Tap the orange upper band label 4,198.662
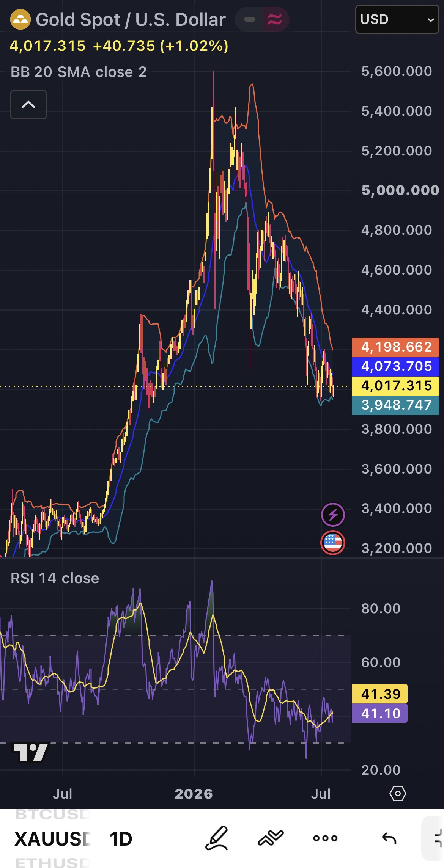This screenshot has width=444, height=868. [x=395, y=347]
